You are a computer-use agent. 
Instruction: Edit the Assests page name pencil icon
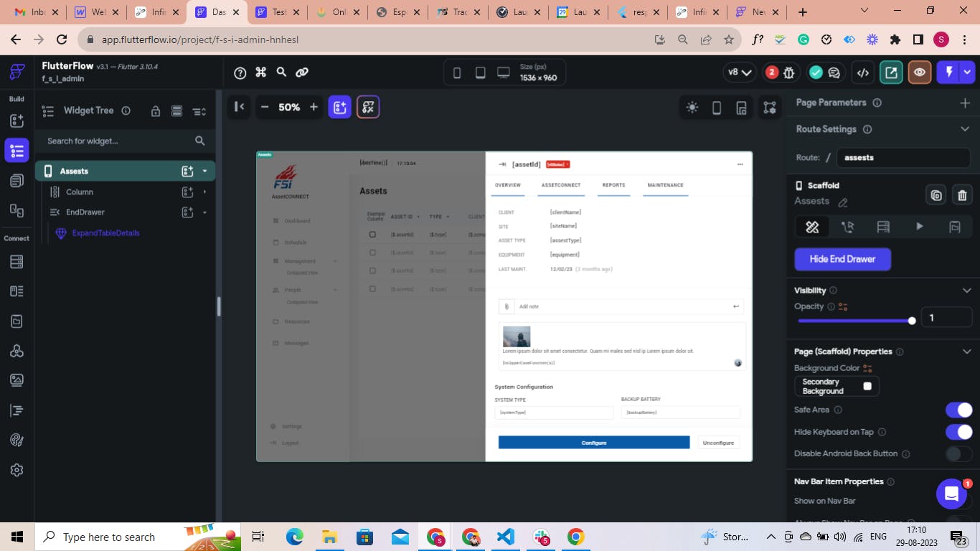tap(843, 203)
